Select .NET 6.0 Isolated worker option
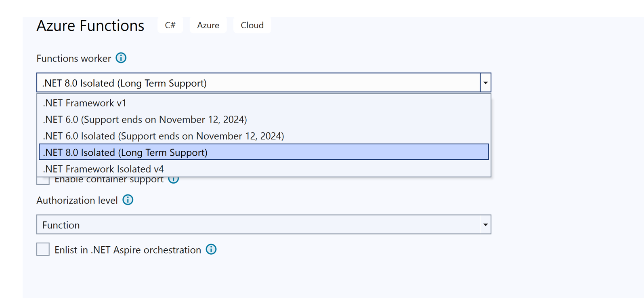The image size is (644, 298). point(264,136)
